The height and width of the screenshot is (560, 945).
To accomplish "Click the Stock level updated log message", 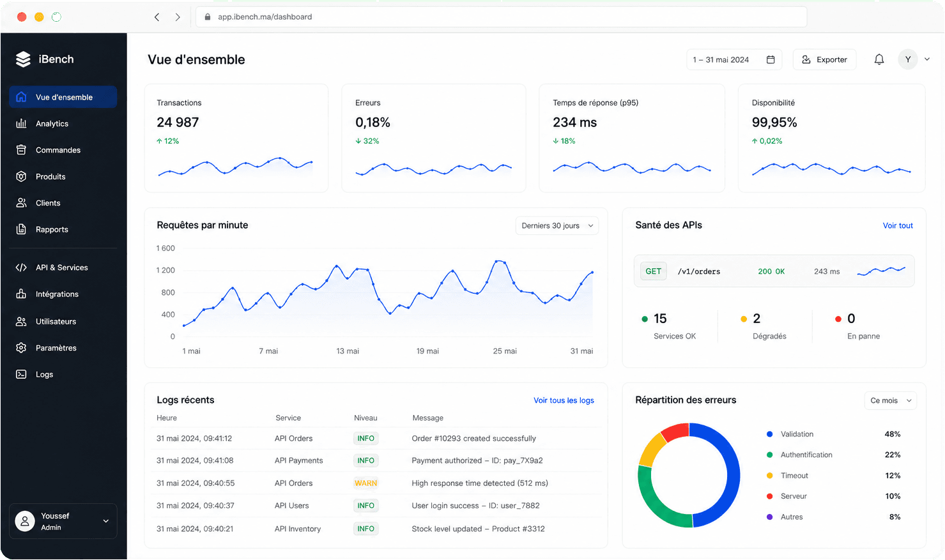I will click(x=478, y=529).
